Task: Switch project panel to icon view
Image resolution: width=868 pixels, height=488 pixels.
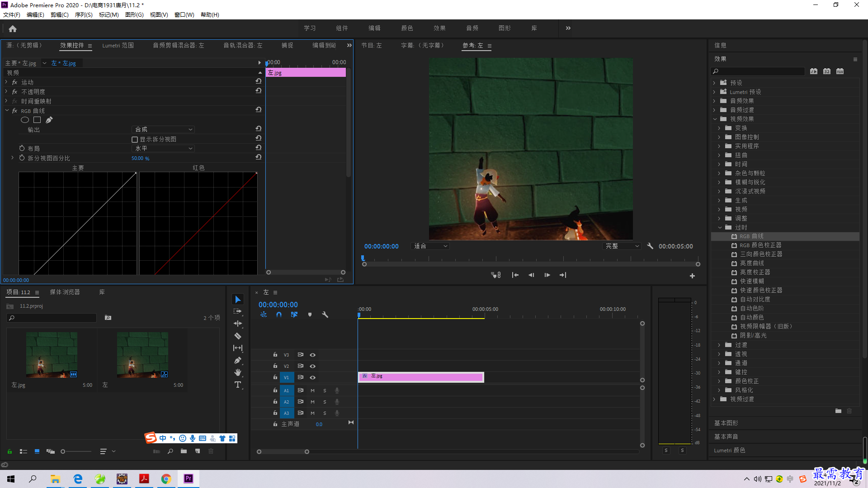Action: click(37, 451)
